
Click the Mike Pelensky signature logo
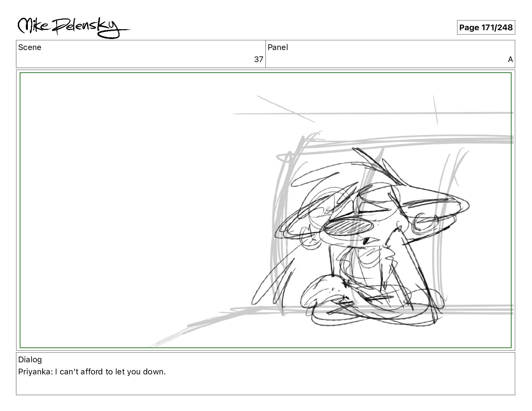pyautogui.click(x=73, y=27)
